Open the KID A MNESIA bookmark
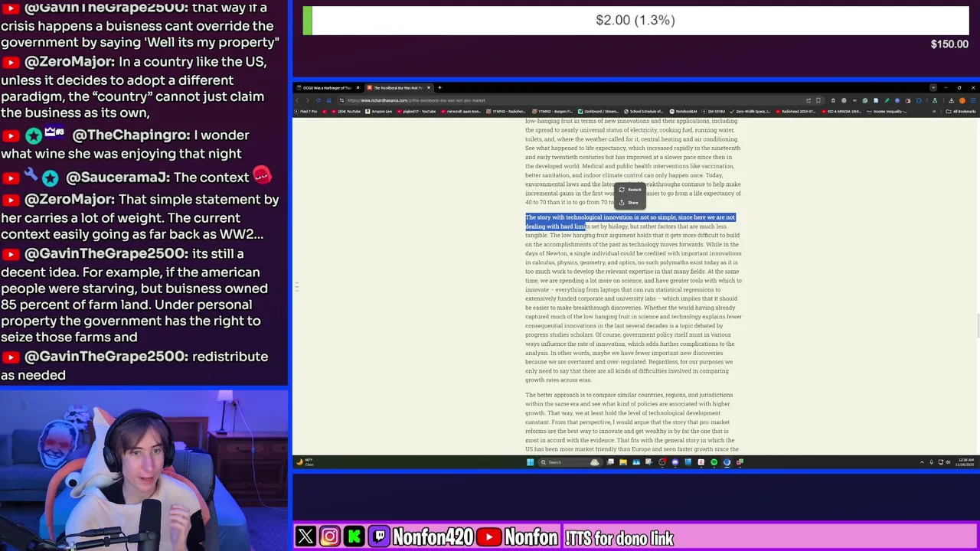 (x=841, y=112)
